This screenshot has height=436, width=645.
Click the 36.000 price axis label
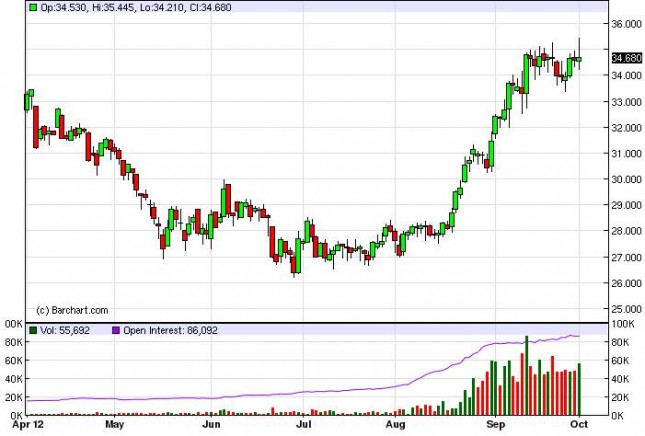[626, 24]
